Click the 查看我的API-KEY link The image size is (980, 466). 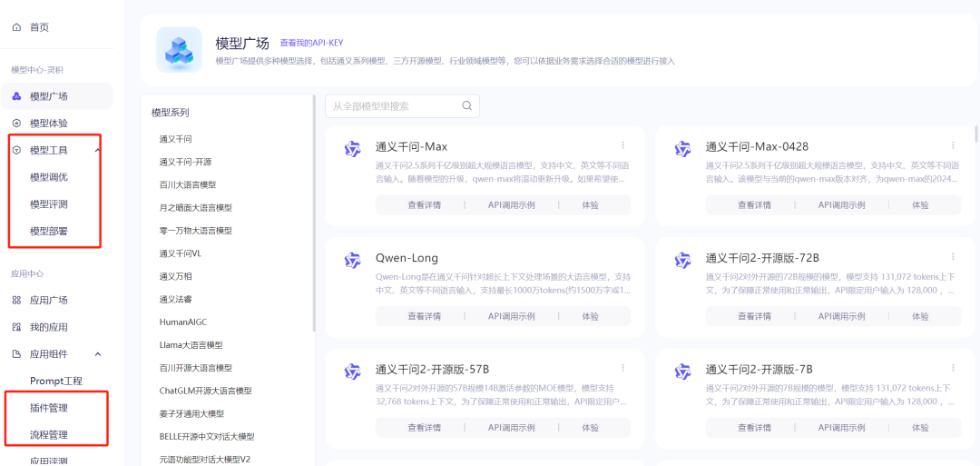point(311,44)
